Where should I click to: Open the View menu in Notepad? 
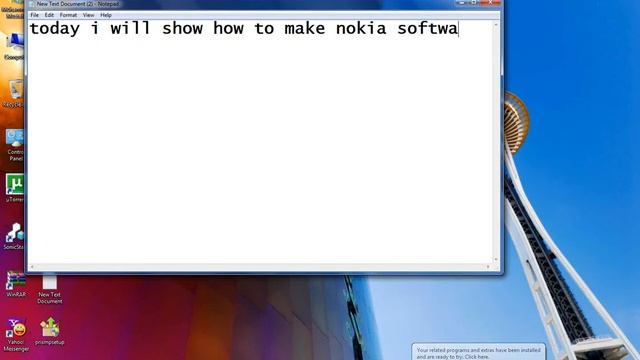pyautogui.click(x=88, y=15)
